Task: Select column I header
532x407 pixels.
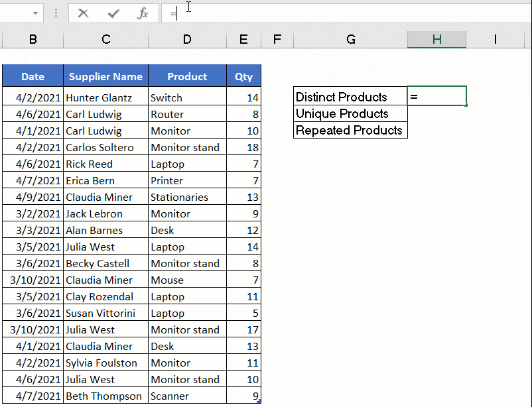Action: click(x=495, y=40)
